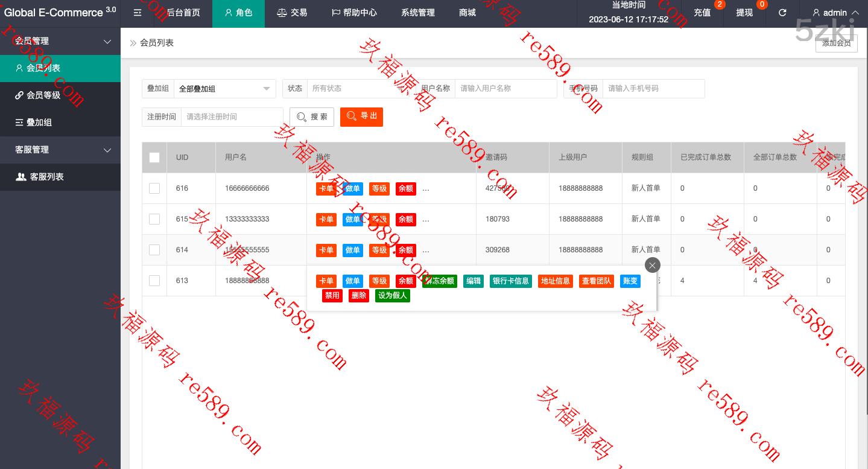868x469 pixels.
Task: Click the 用户名称 input field
Action: click(x=505, y=88)
